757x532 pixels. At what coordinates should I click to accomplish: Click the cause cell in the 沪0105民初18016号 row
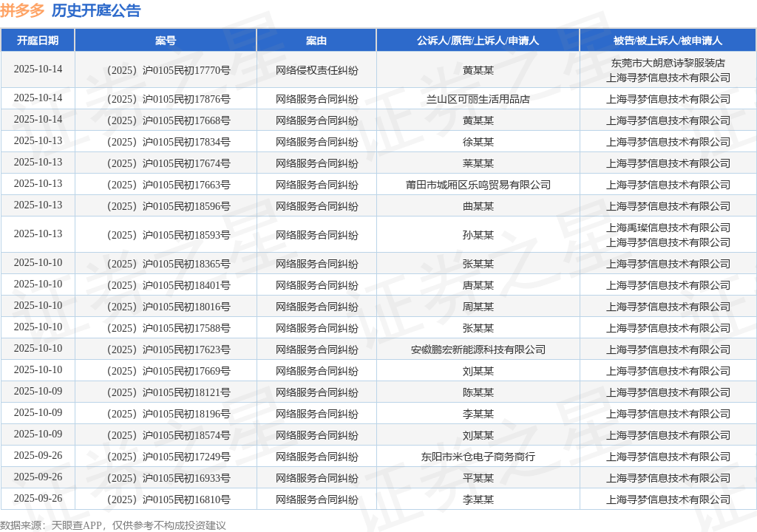tap(316, 307)
